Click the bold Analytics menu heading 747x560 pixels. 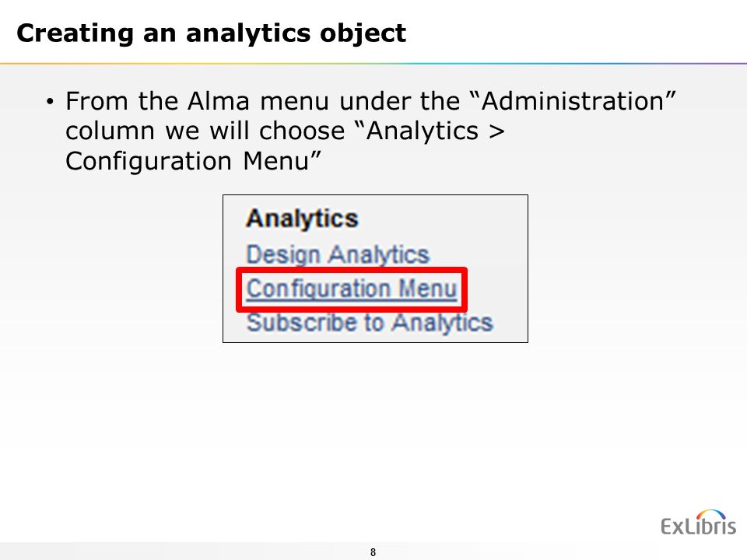pyautogui.click(x=302, y=219)
